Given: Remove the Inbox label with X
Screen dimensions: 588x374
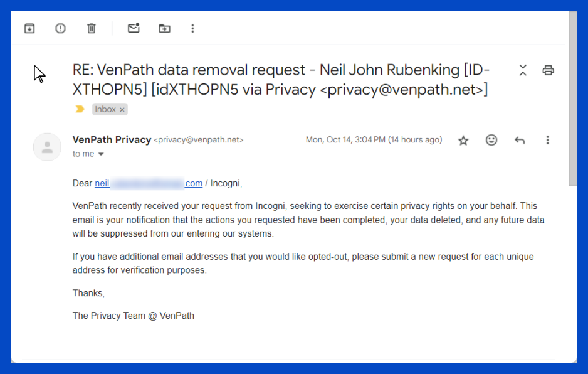Looking at the screenshot, I should click(x=123, y=110).
